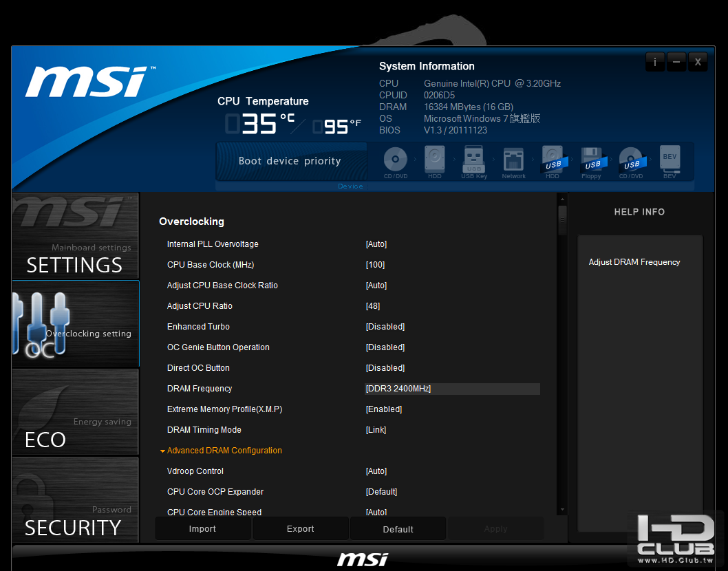Minimize the MSI BIOS window
The width and height of the screenshot is (728, 571).
[676, 62]
